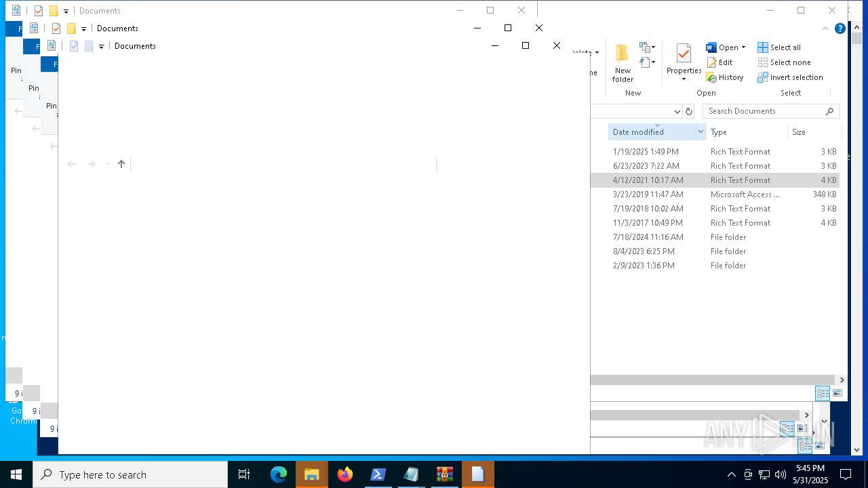Select the folder dated 7/18/2024 11:16 AM
This screenshot has width=868, height=488.
click(715, 237)
